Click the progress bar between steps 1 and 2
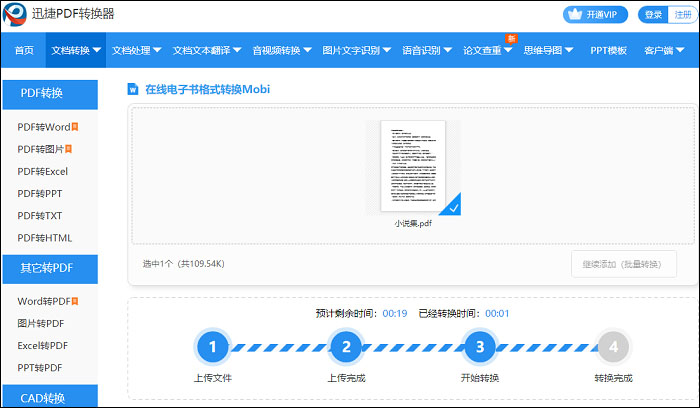 pyautogui.click(x=279, y=347)
